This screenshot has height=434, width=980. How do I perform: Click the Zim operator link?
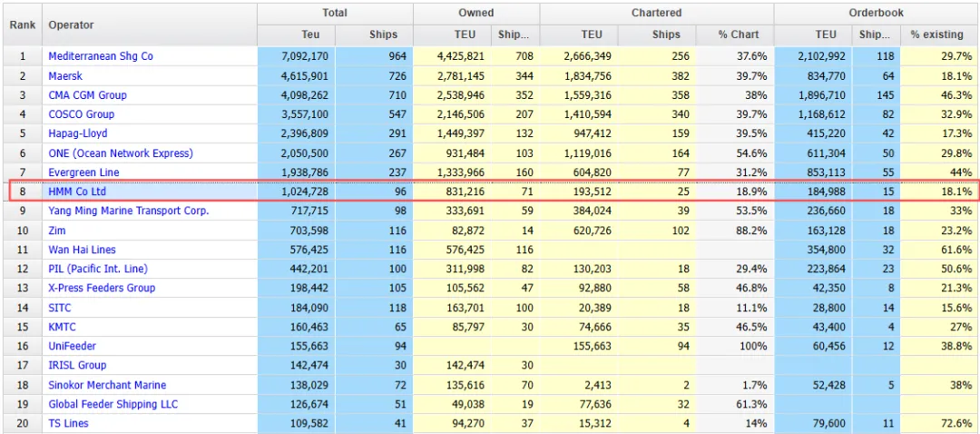(57, 231)
